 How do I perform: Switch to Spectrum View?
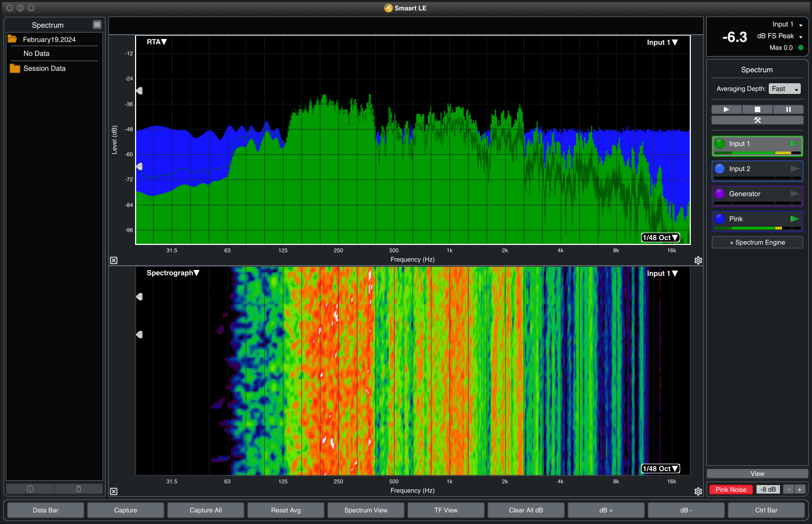click(366, 510)
